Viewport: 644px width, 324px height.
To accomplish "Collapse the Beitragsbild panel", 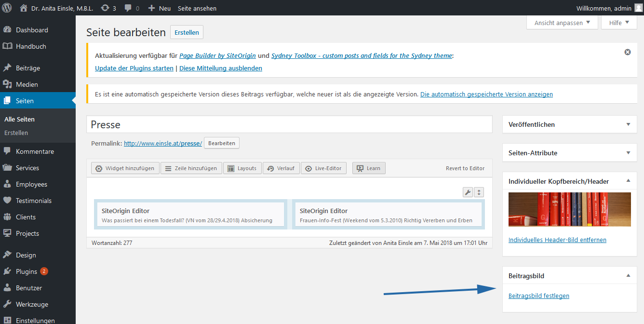I will pos(628,276).
